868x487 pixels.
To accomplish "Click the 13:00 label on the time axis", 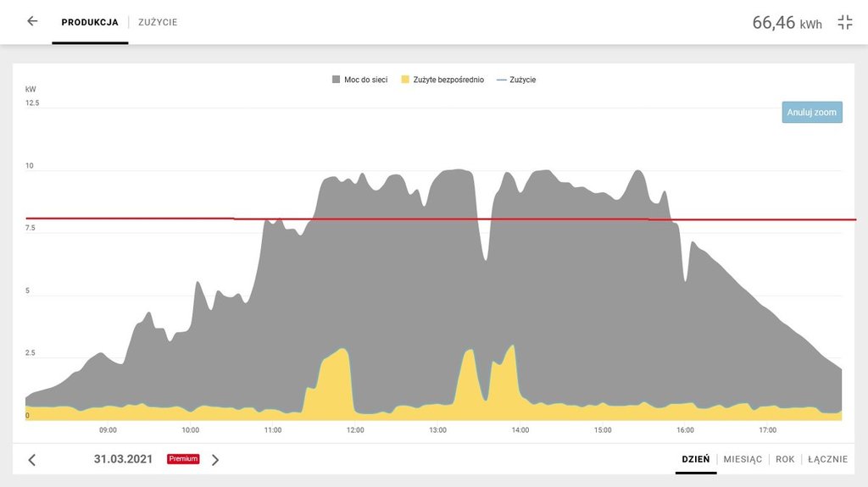I will pyautogui.click(x=437, y=430).
